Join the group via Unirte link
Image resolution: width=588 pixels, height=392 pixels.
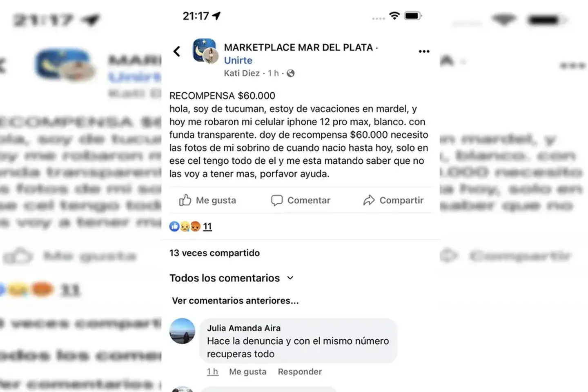(x=238, y=60)
